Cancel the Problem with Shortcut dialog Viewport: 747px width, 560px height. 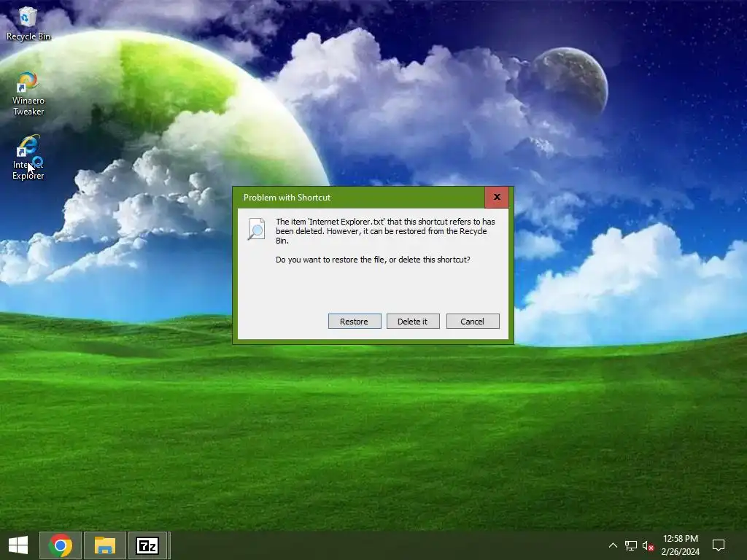[x=473, y=322]
